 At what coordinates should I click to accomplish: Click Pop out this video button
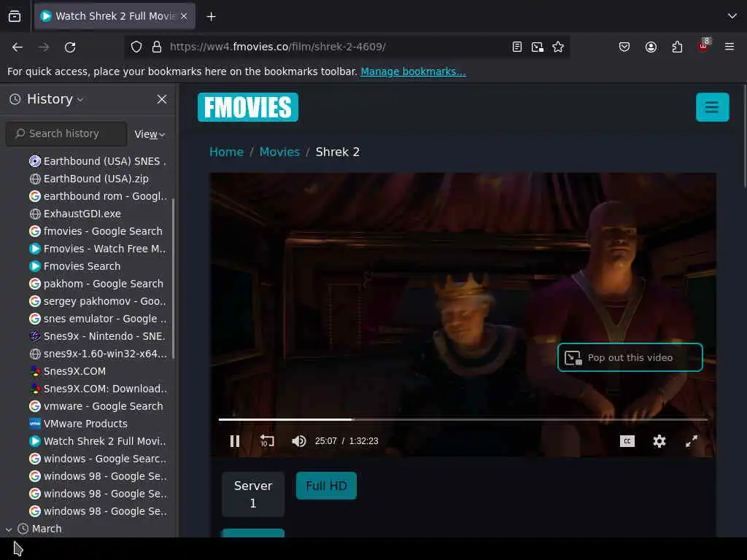pyautogui.click(x=630, y=357)
